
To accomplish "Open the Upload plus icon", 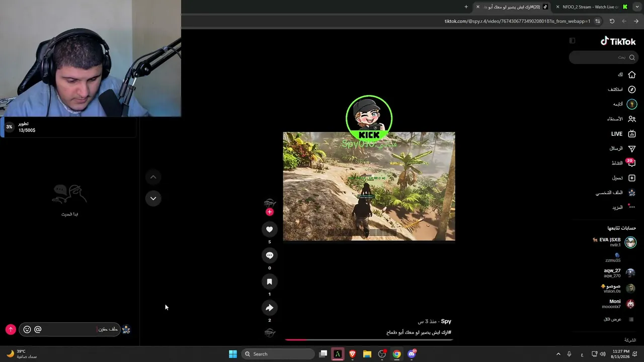I will tap(632, 178).
